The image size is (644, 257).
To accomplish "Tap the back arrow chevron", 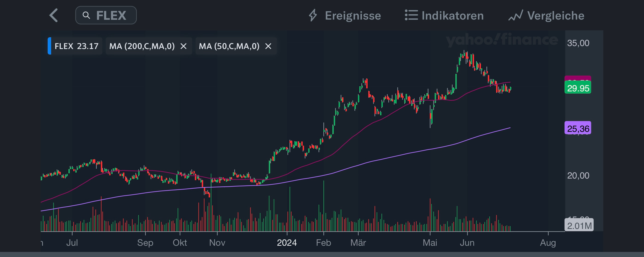I will tap(54, 15).
